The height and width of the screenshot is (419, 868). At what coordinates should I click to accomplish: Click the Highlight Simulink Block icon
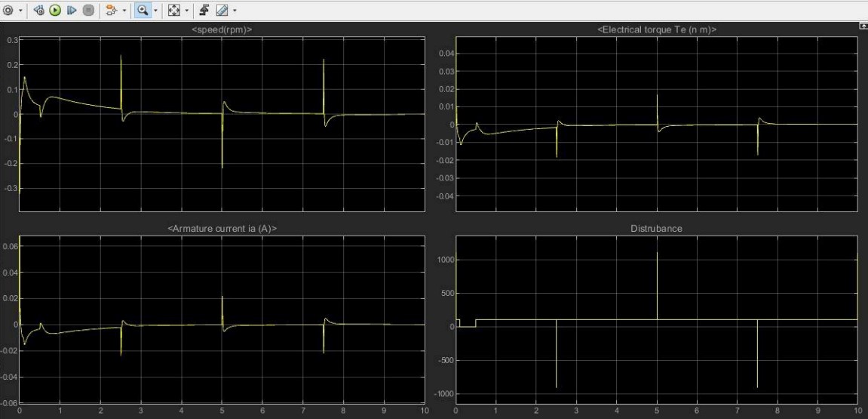tap(112, 10)
